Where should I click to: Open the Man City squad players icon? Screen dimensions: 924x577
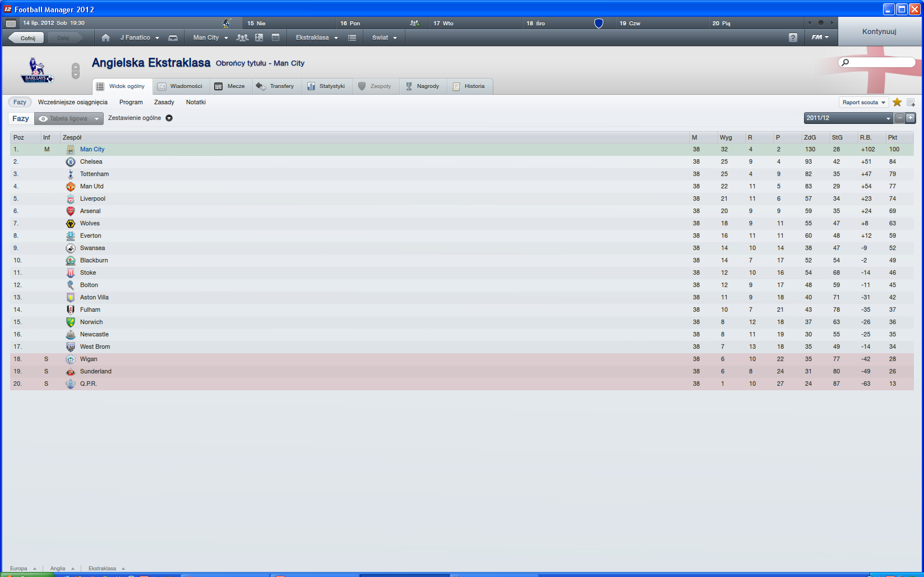coord(242,38)
